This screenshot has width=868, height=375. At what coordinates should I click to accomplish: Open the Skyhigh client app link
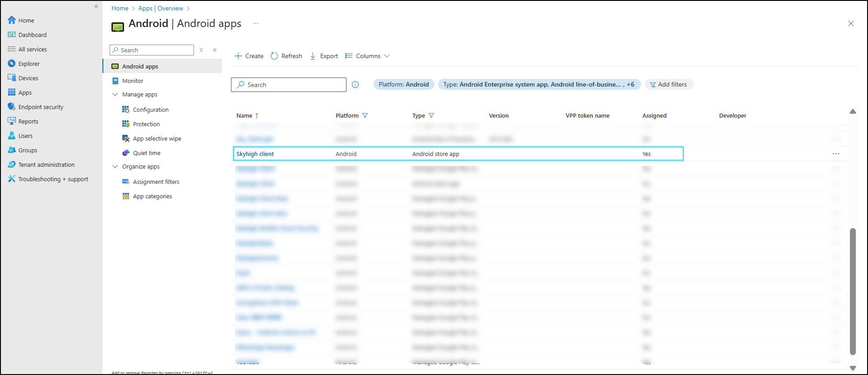click(255, 154)
